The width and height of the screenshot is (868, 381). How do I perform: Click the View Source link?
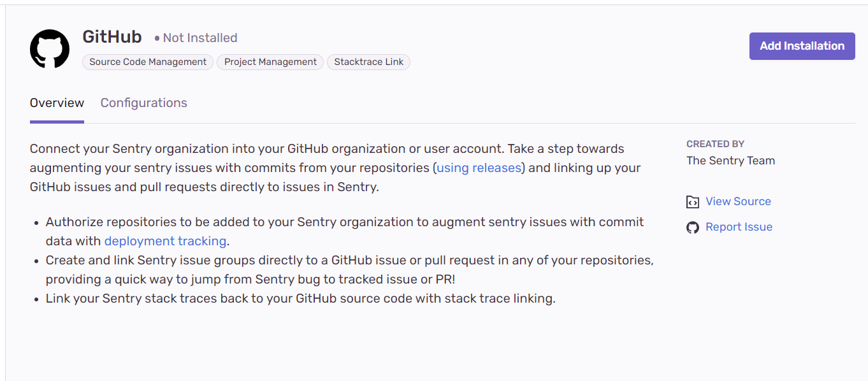(x=738, y=201)
